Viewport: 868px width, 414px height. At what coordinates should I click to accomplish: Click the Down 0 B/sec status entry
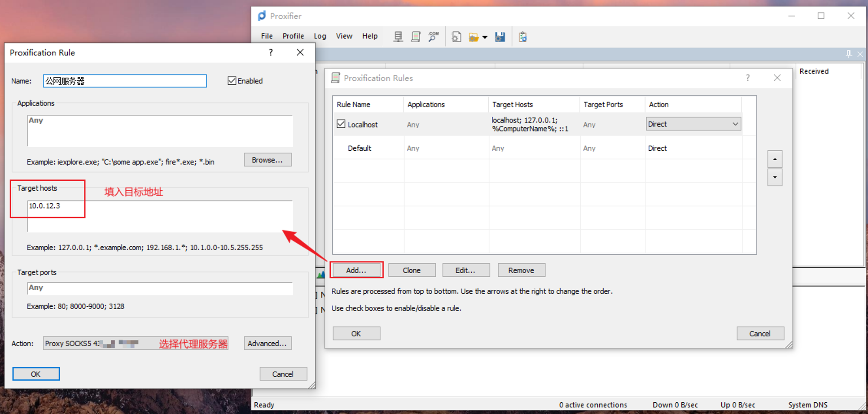675,405
